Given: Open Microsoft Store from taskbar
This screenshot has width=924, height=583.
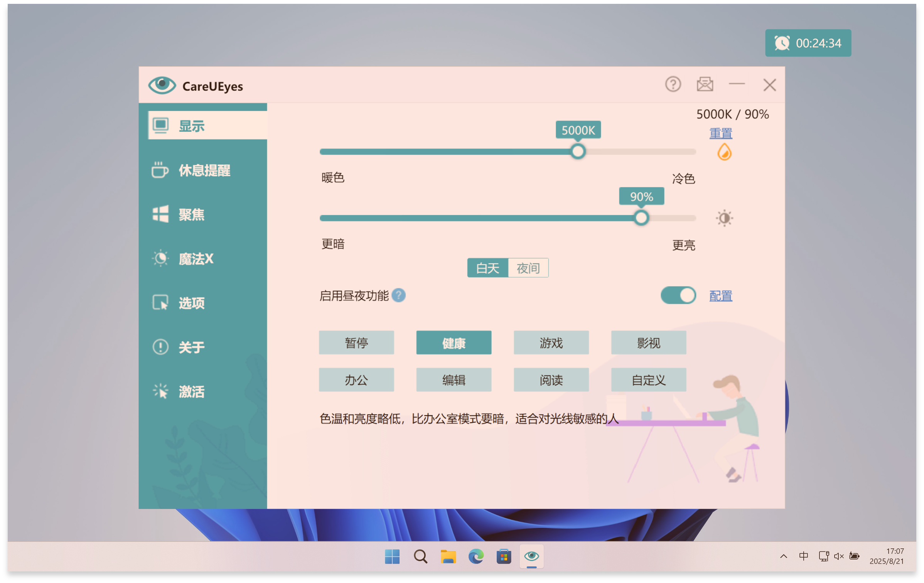Looking at the screenshot, I should coord(504,556).
